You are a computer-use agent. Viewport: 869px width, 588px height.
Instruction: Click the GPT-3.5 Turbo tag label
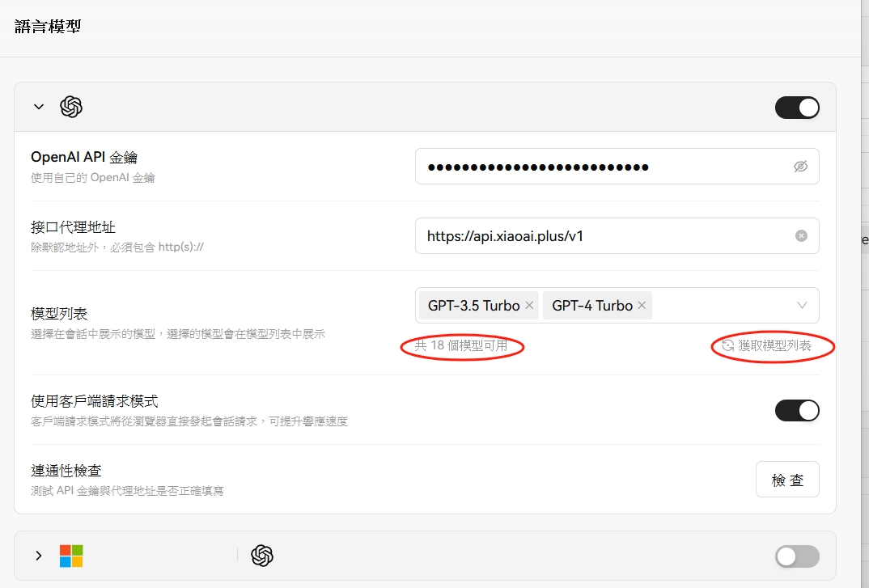point(474,306)
